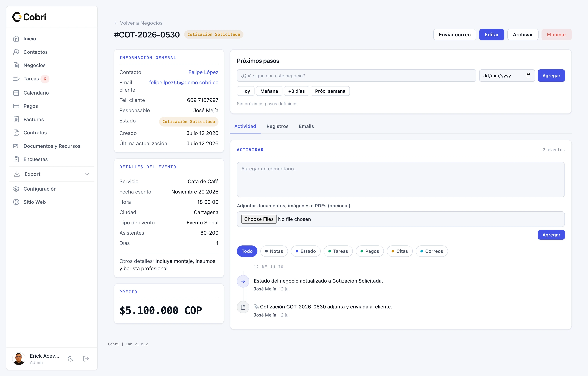Set next step date to Próx. semana

coord(330,91)
